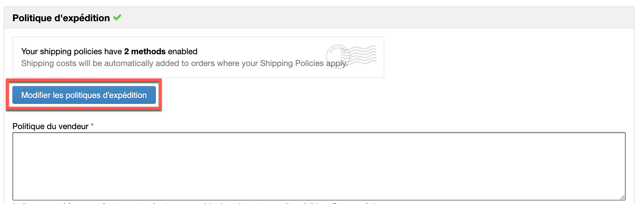This screenshot has width=644, height=204.
Task: Click the circular Discogs postmark seal
Action: (338, 56)
